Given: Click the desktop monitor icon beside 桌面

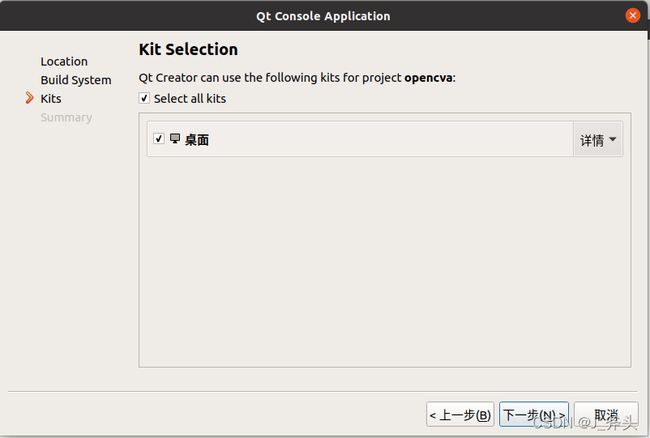Looking at the screenshot, I should coord(175,138).
